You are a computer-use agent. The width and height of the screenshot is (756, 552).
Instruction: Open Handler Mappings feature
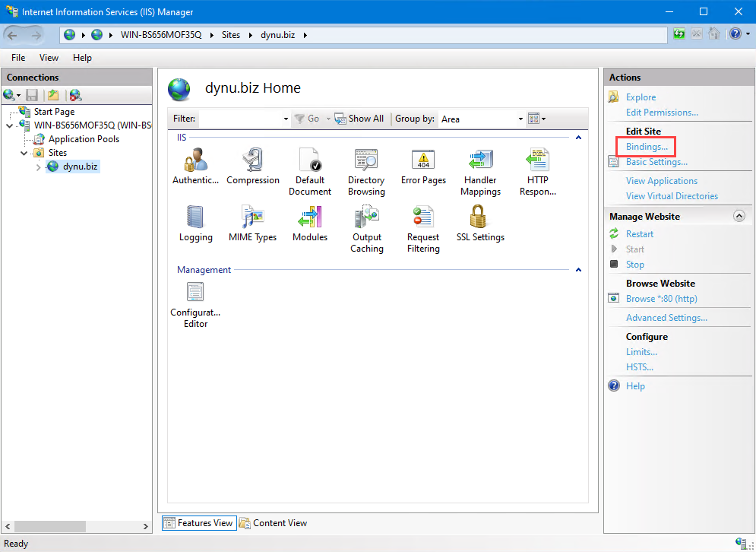pos(480,172)
